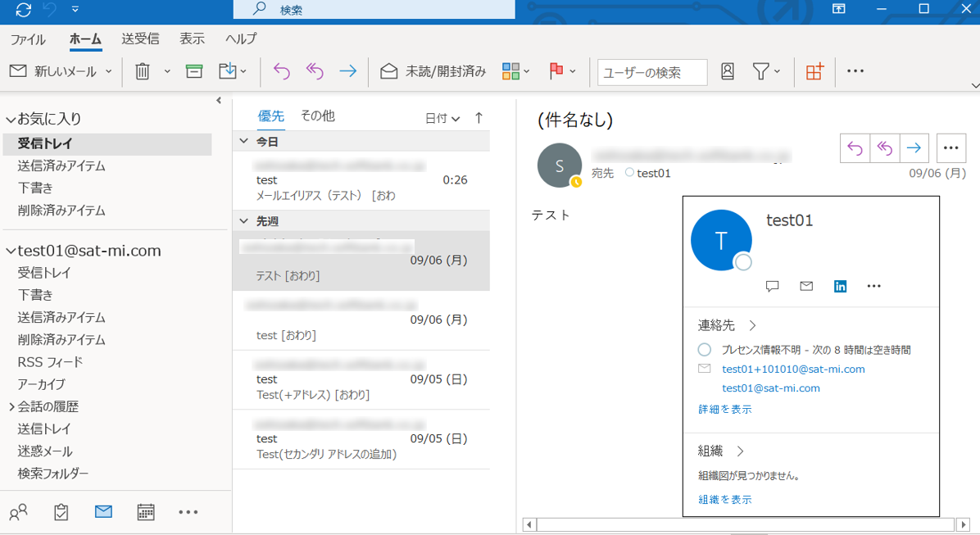The height and width of the screenshot is (535, 980).
Task: Collapse the test01@sat-mi.com account tree
Action: tap(11, 252)
